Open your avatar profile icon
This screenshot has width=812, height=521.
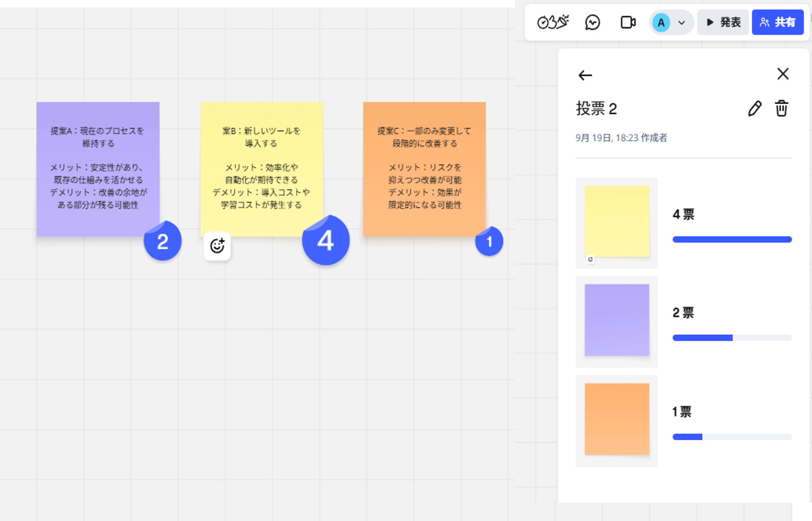[x=661, y=23]
